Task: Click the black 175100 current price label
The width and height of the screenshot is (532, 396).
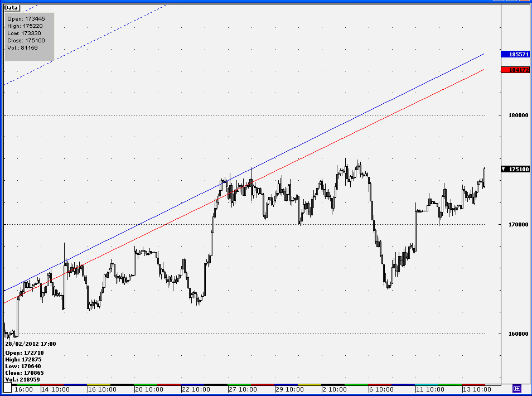Action: point(515,169)
